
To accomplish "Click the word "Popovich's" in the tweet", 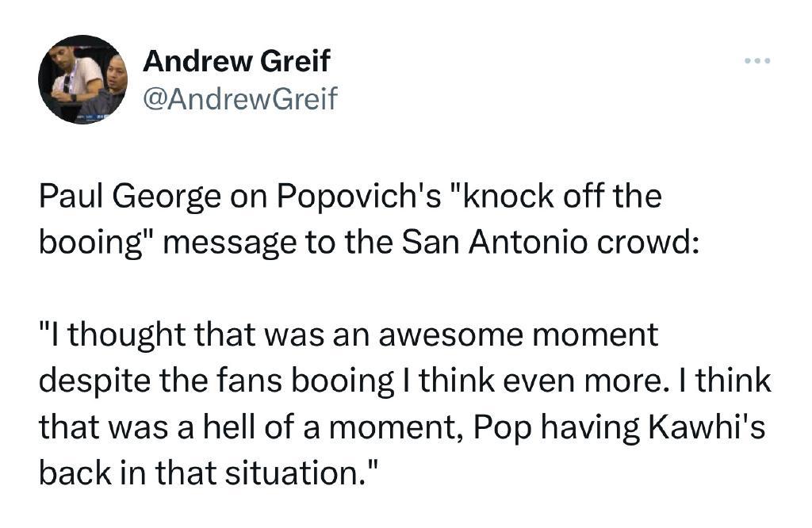I will pyautogui.click(x=359, y=197).
